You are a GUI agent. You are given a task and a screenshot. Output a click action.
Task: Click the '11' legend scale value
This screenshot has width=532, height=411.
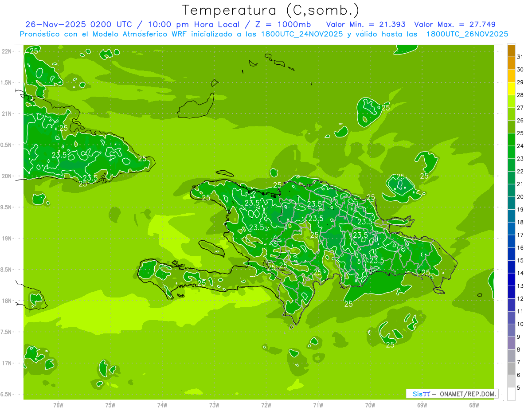(520, 311)
